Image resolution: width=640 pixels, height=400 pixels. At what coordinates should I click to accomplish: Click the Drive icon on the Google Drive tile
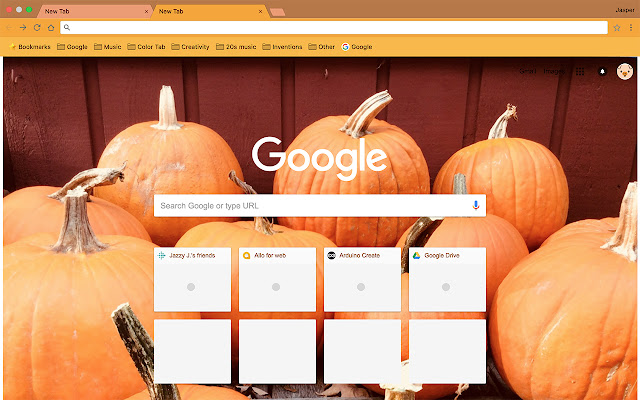416,256
